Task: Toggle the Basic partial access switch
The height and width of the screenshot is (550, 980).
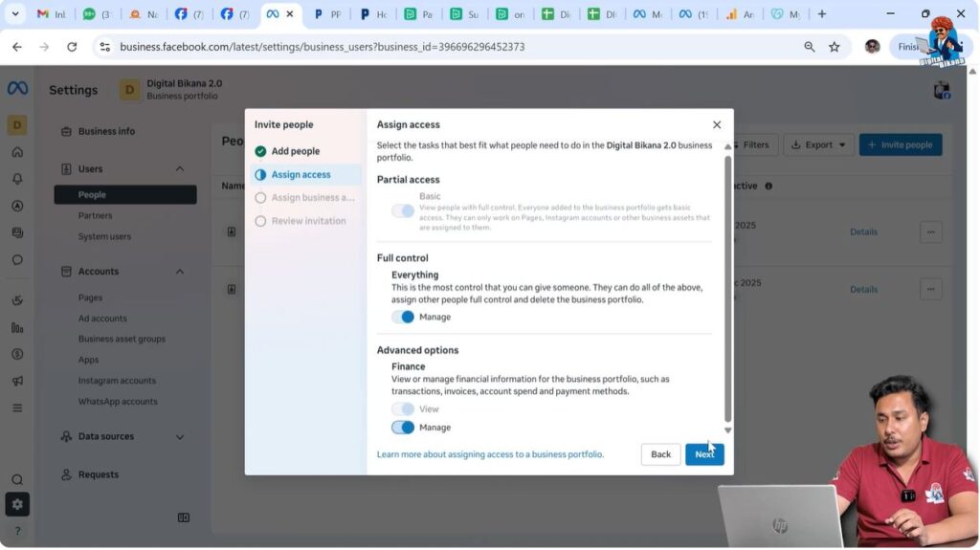Action: click(403, 210)
